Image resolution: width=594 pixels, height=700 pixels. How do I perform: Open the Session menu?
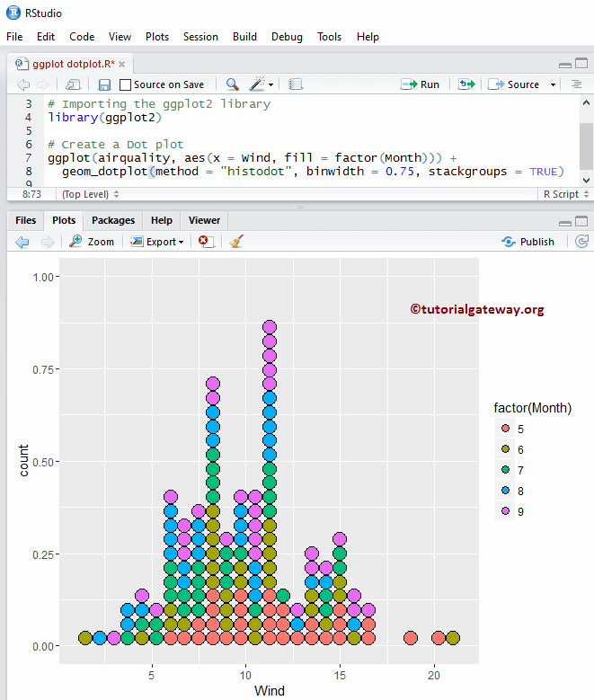(x=200, y=37)
